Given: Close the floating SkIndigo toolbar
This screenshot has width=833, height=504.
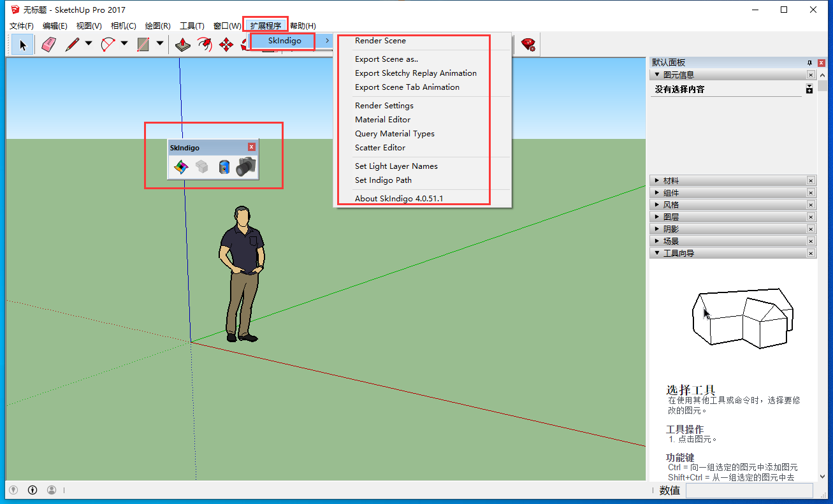Looking at the screenshot, I should [252, 147].
